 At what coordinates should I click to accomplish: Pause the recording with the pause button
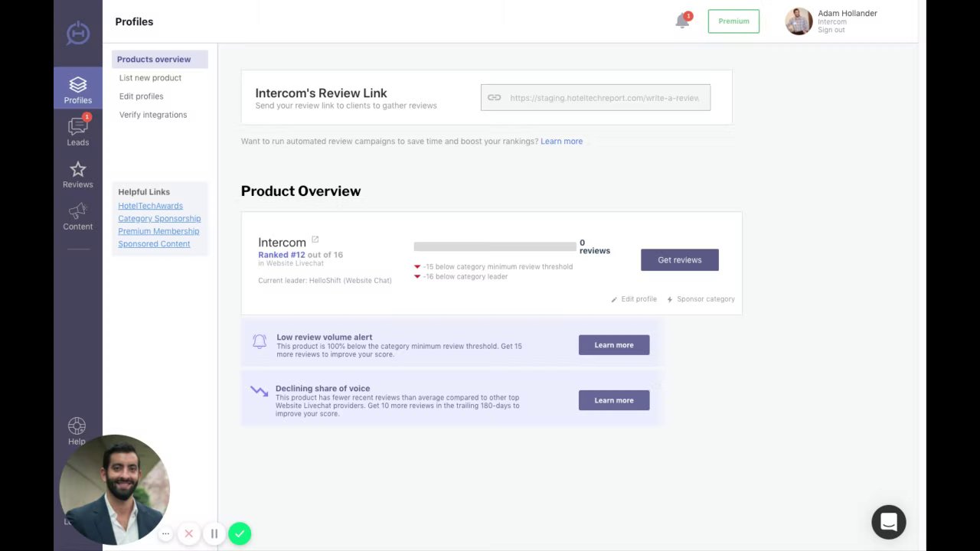click(x=214, y=533)
